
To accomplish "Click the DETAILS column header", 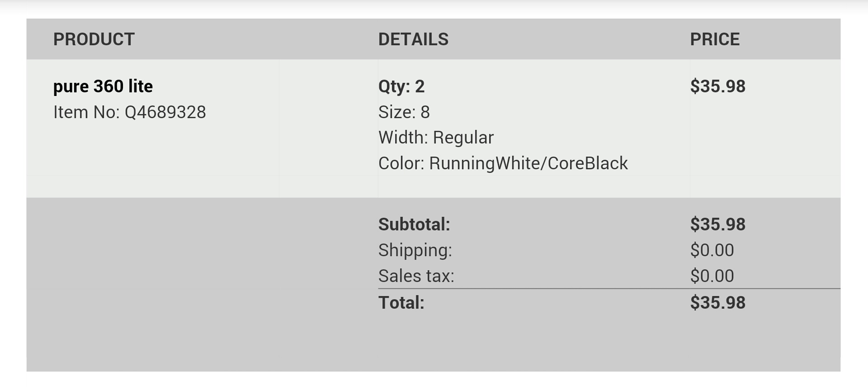I will (x=413, y=39).
